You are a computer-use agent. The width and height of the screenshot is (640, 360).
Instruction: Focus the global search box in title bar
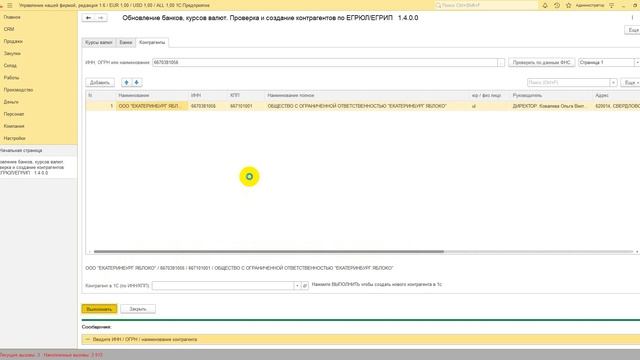(486, 5)
